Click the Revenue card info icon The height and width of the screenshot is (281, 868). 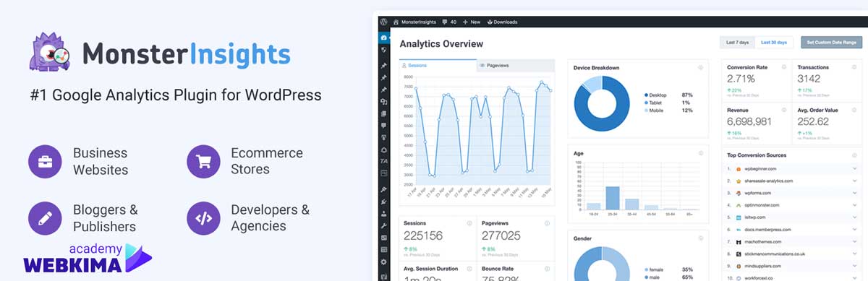(x=783, y=110)
